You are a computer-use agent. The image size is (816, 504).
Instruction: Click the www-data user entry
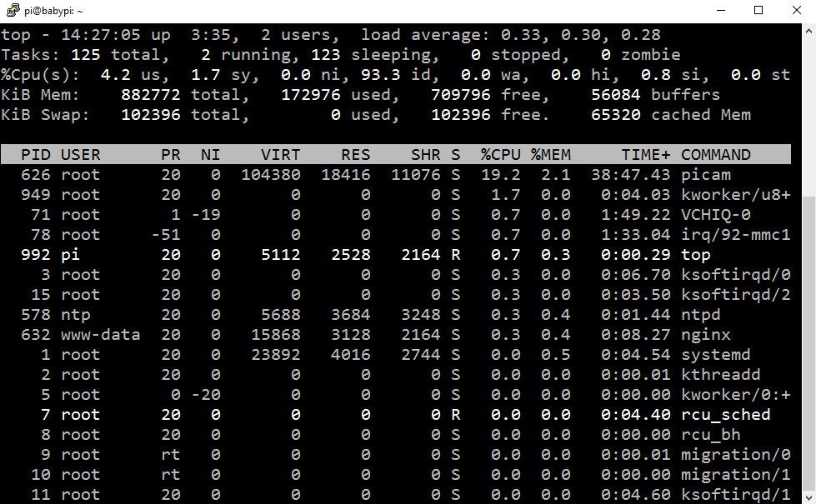(100, 335)
